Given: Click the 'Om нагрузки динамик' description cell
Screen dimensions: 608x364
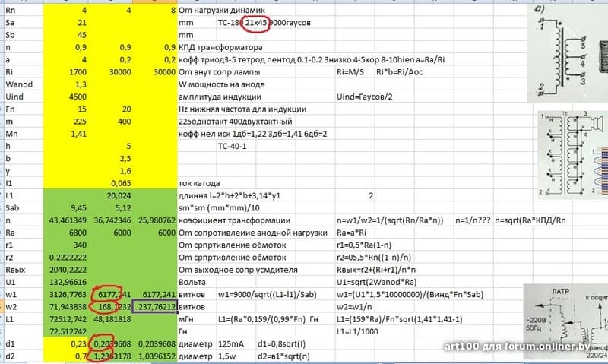Looking at the screenshot, I should 222,10.
